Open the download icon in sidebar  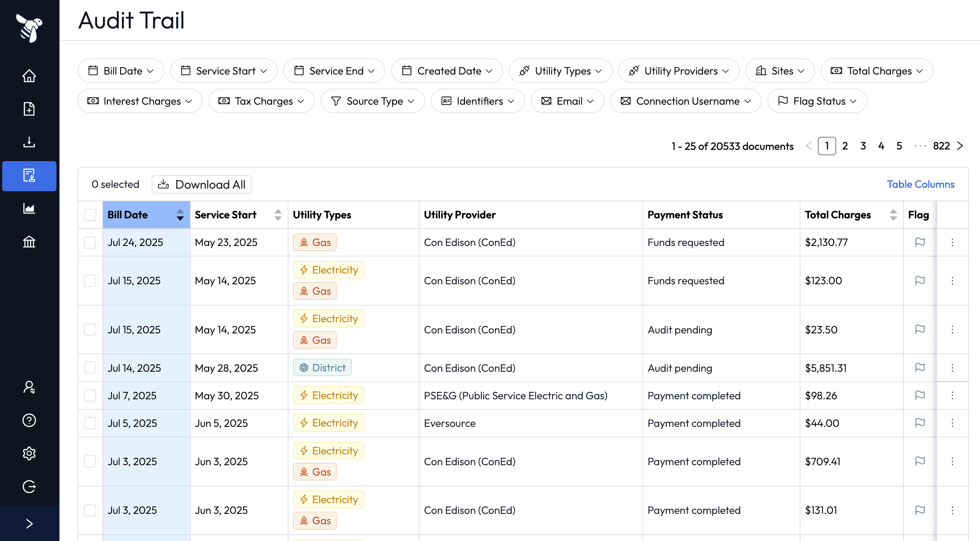pyautogui.click(x=29, y=142)
